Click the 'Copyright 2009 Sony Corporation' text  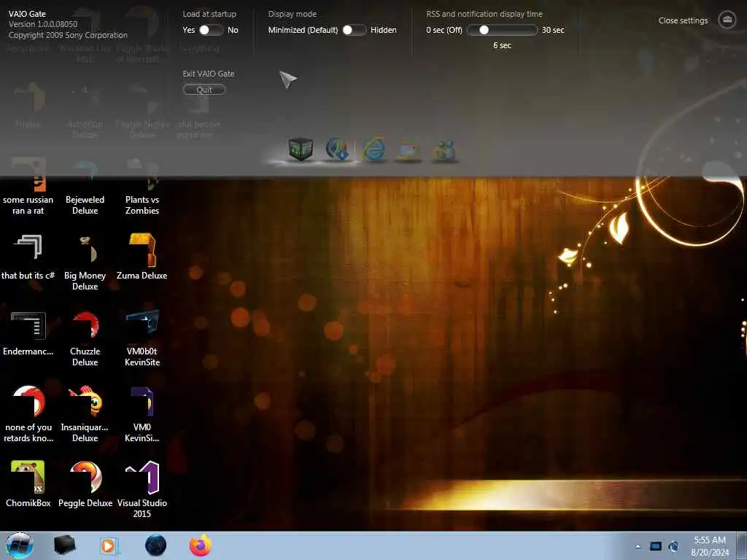68,35
